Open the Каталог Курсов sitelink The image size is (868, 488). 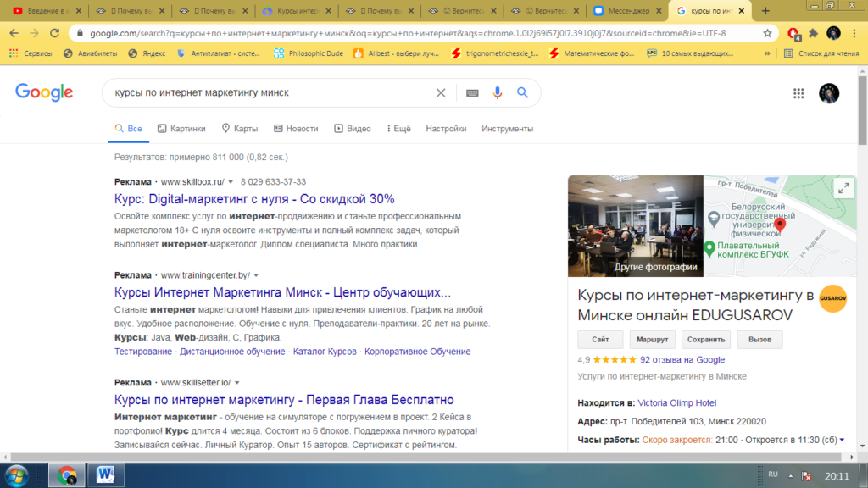click(325, 352)
